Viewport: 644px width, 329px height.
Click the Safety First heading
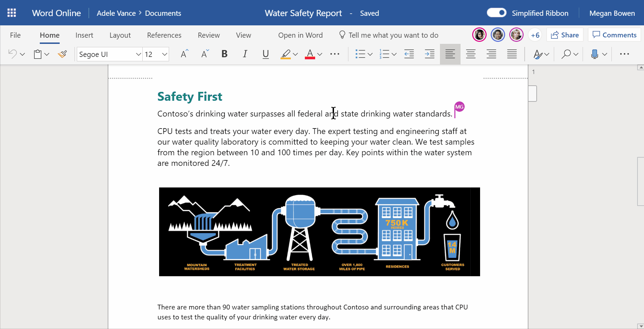pos(190,97)
